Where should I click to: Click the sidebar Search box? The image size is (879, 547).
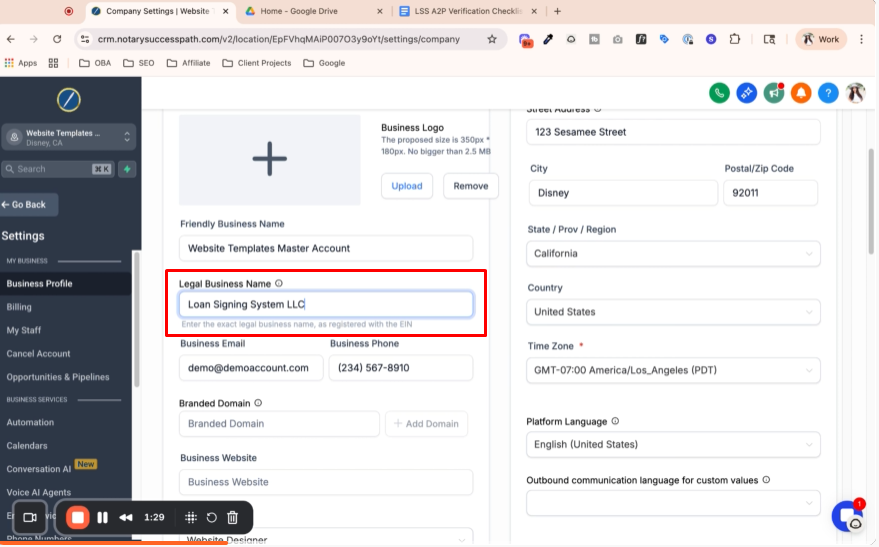point(58,169)
